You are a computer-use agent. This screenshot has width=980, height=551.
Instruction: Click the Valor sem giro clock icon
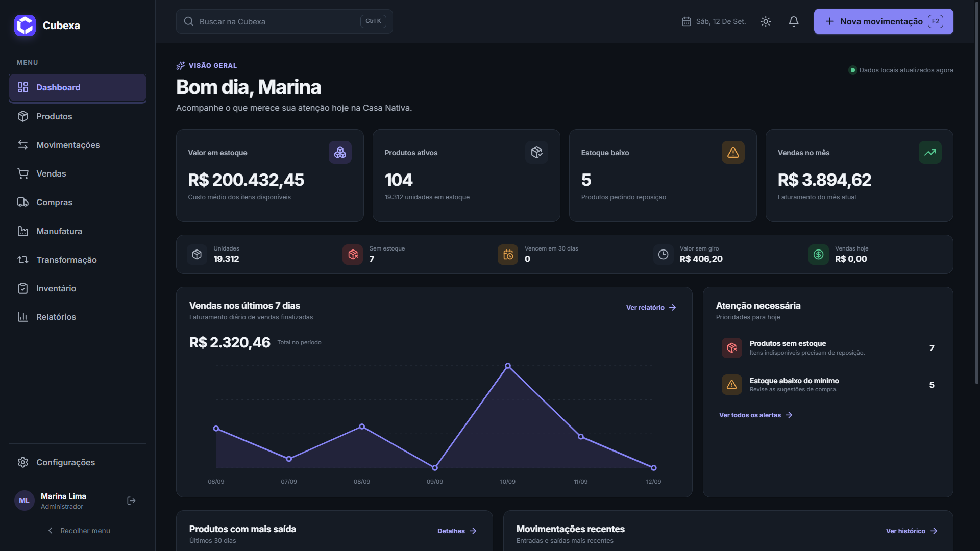coord(663,254)
